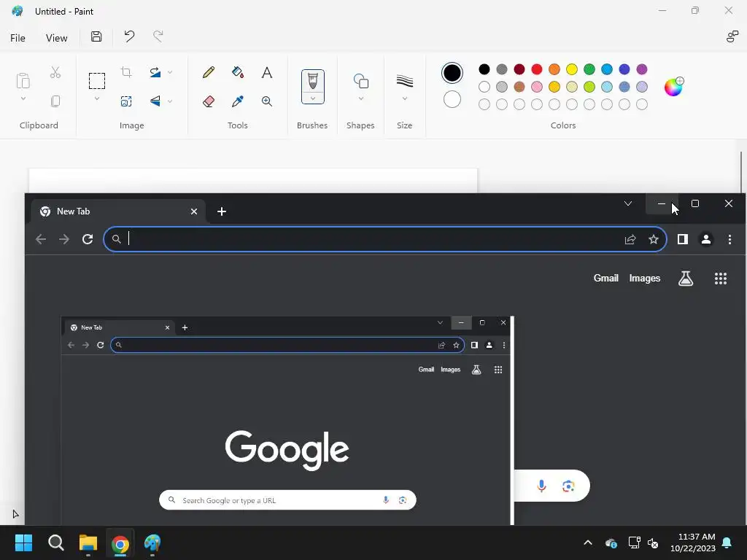The width and height of the screenshot is (747, 560).
Task: Pick the red color swatch
Action: coord(536,69)
